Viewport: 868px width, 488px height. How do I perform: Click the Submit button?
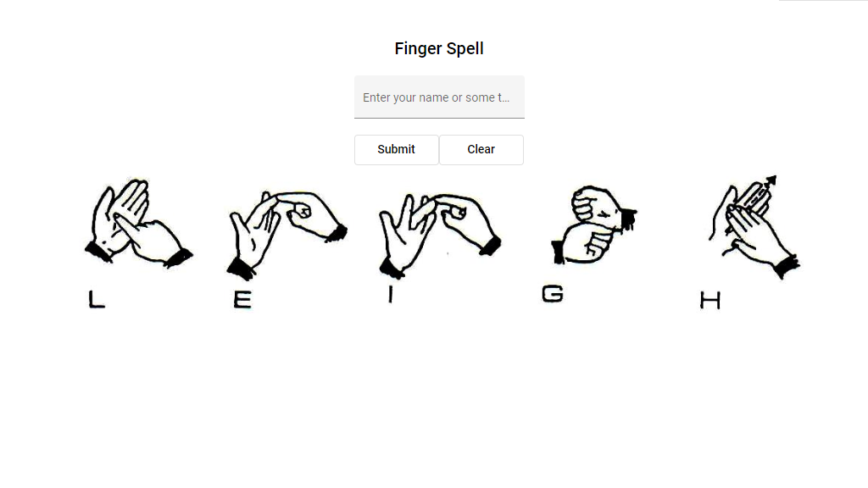397,149
